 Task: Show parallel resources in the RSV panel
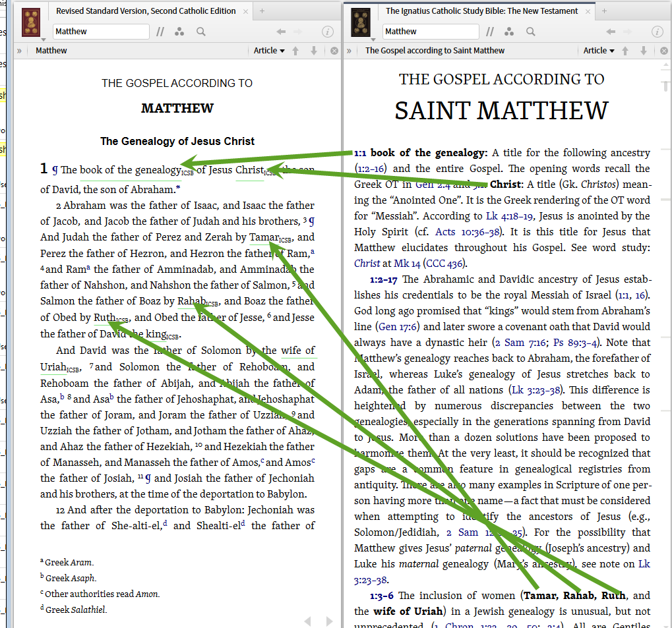coord(160,31)
